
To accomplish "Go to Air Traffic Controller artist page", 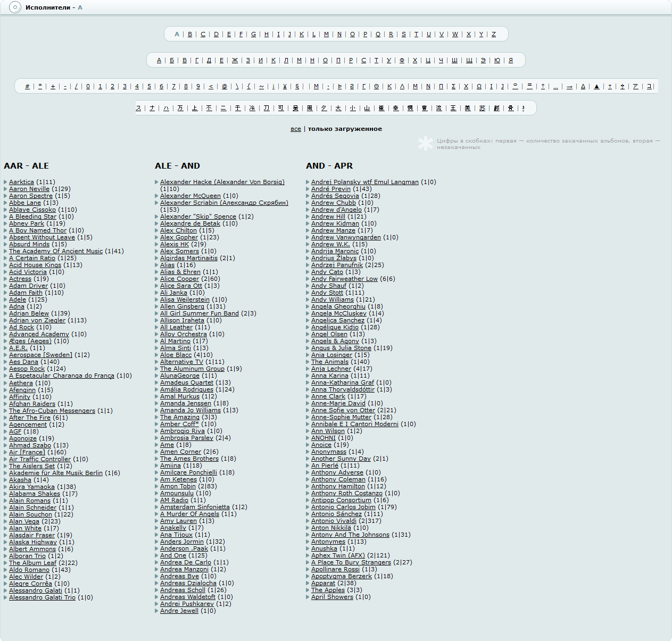I will 40,459.
